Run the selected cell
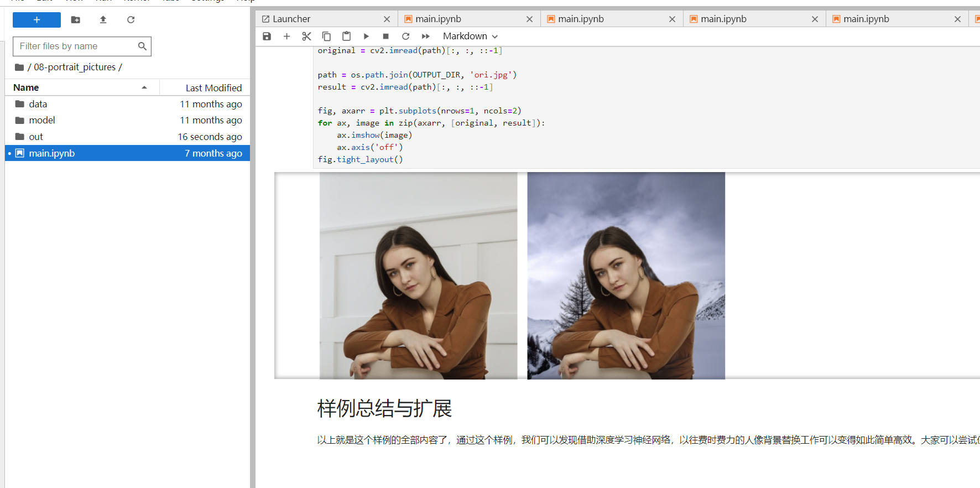 point(366,37)
